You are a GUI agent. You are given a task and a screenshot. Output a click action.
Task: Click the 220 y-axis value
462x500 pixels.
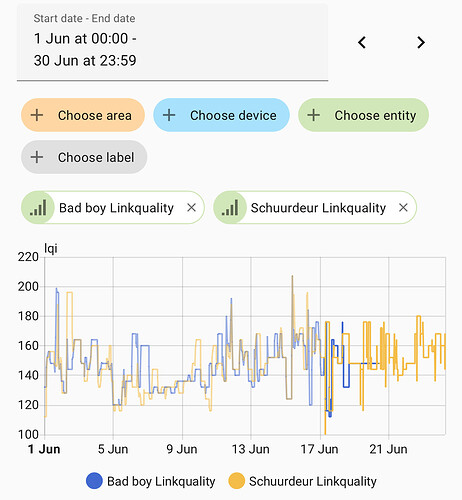(28, 257)
